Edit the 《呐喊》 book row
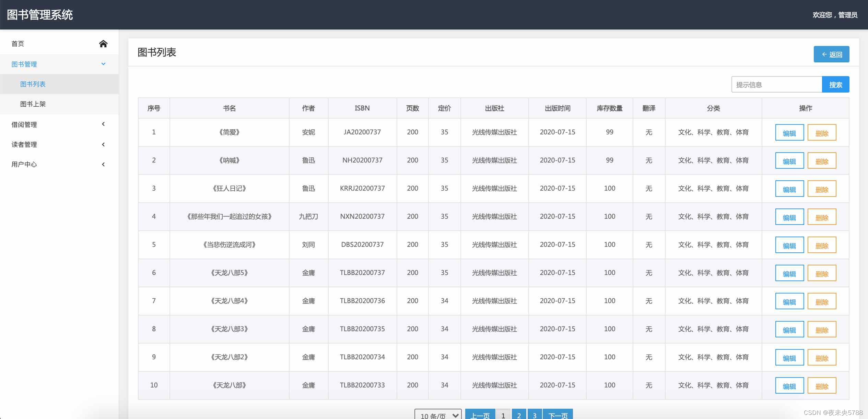Image resolution: width=868 pixels, height=419 pixels. [789, 161]
